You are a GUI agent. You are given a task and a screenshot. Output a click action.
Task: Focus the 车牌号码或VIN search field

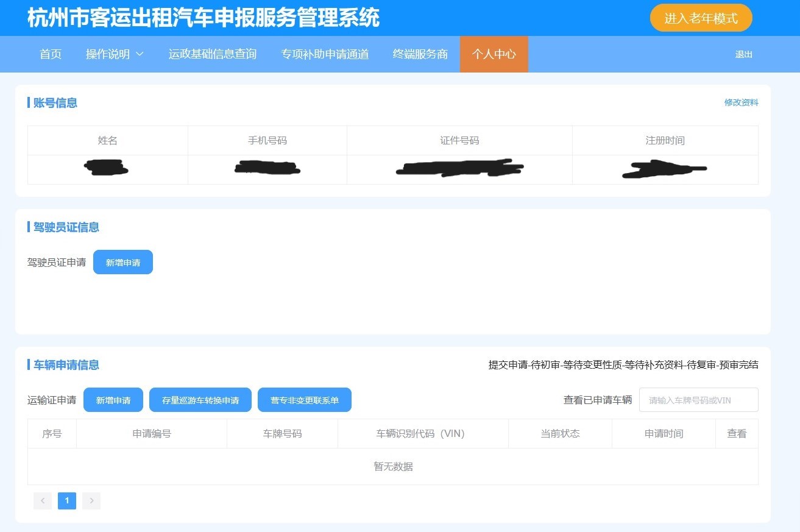click(698, 400)
